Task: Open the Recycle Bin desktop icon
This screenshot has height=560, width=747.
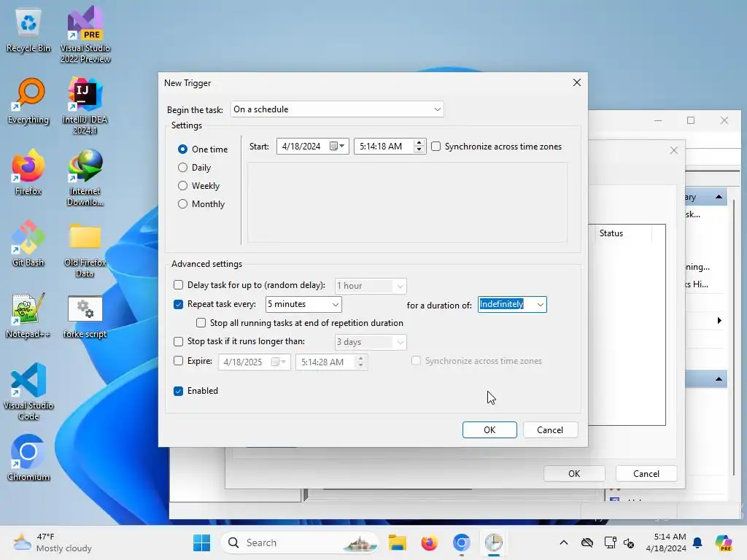Action: [28, 31]
